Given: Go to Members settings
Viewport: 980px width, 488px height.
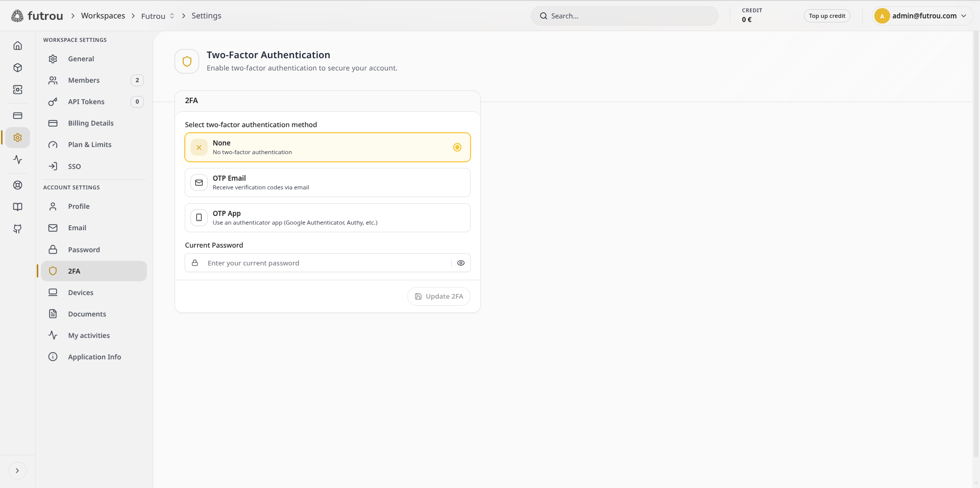Looking at the screenshot, I should tap(94, 81).
